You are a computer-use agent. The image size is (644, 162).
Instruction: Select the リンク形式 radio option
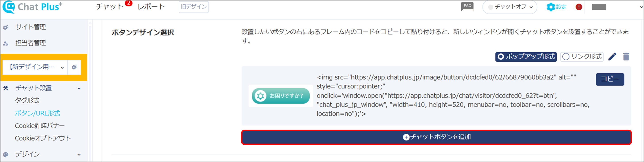582,57
